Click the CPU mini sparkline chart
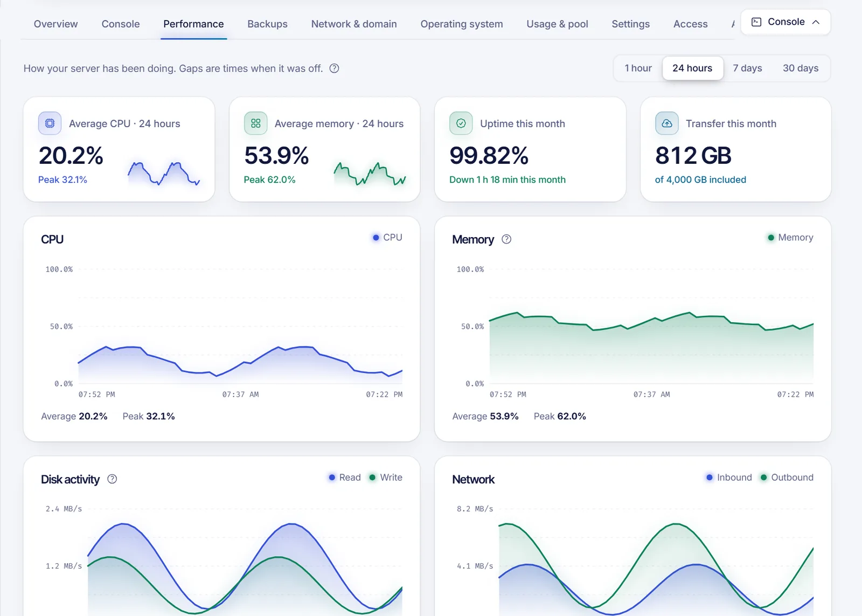Image resolution: width=862 pixels, height=616 pixels. point(164,174)
